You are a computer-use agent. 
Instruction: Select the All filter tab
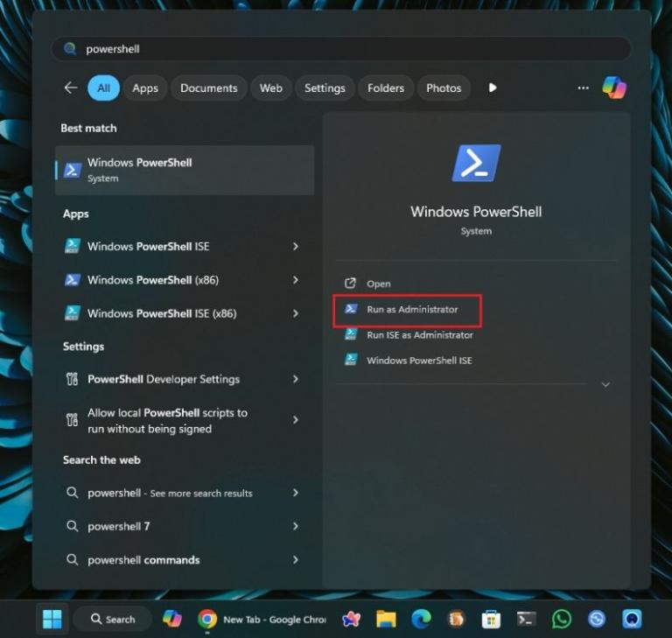pyautogui.click(x=104, y=88)
